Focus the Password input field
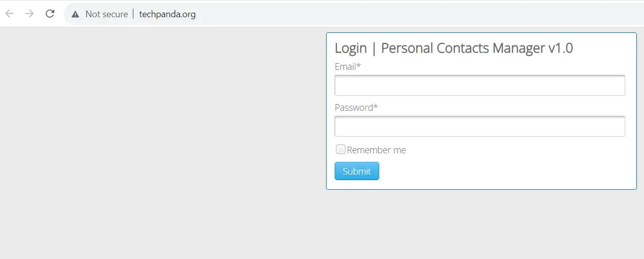The image size is (644, 259). click(479, 126)
